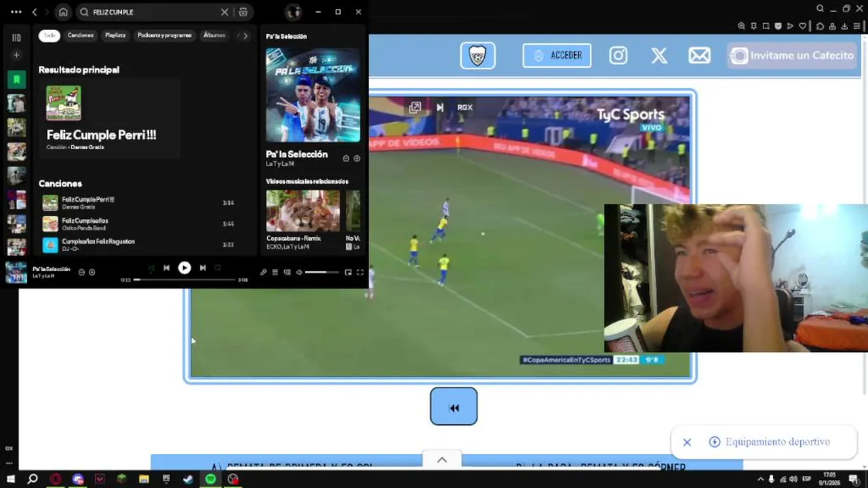Open Spotify miniplayer

click(348, 272)
